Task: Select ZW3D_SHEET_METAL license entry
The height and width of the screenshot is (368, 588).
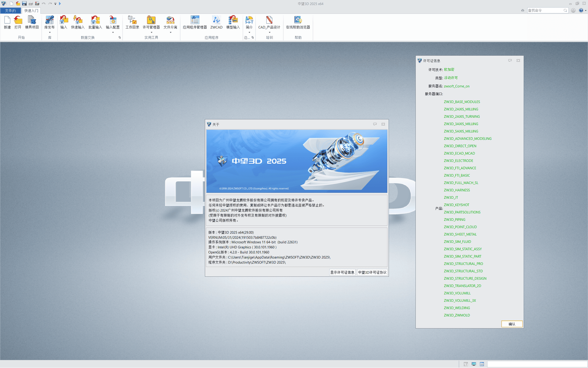Action: pos(460,234)
